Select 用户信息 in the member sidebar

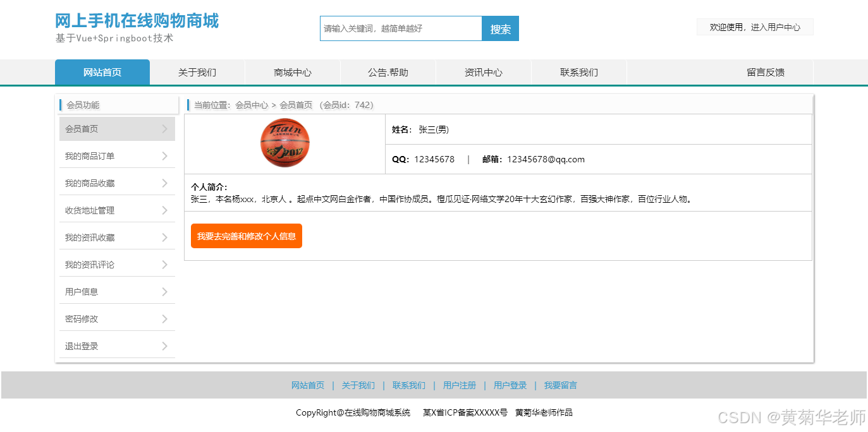point(117,292)
